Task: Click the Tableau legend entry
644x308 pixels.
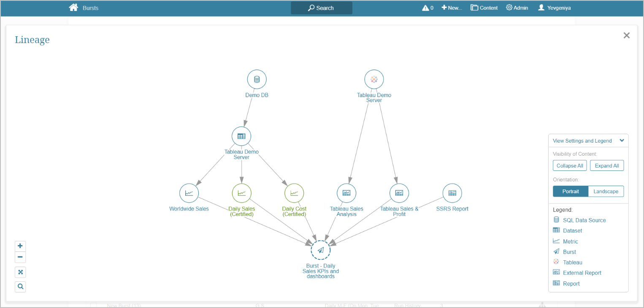Action: 568,262
